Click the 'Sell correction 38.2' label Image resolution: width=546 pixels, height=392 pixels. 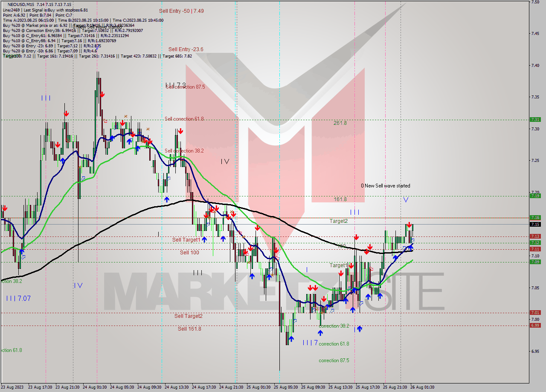[184, 151]
